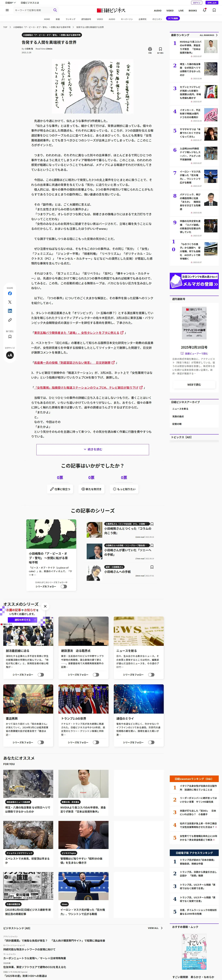Click the 新たな気付き eye feedback button
This screenshot has width=222, height=980.
point(92,489)
